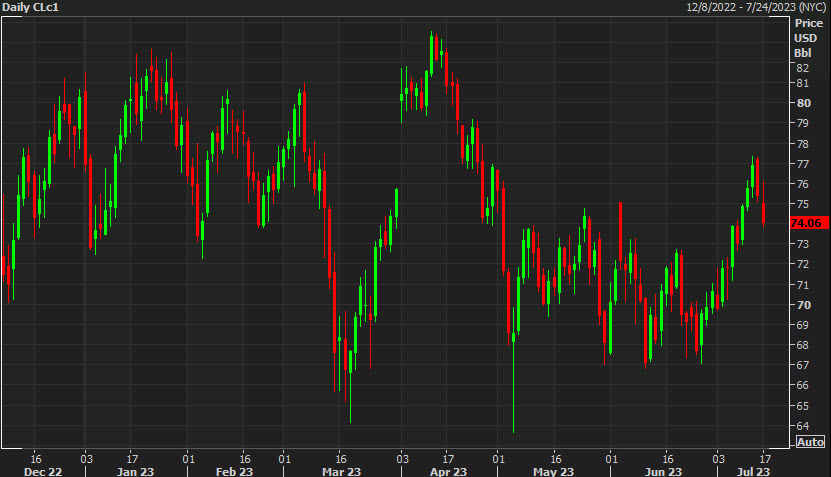The image size is (831, 477).
Task: Click the 65 price axis value
Action: pyautogui.click(x=802, y=406)
